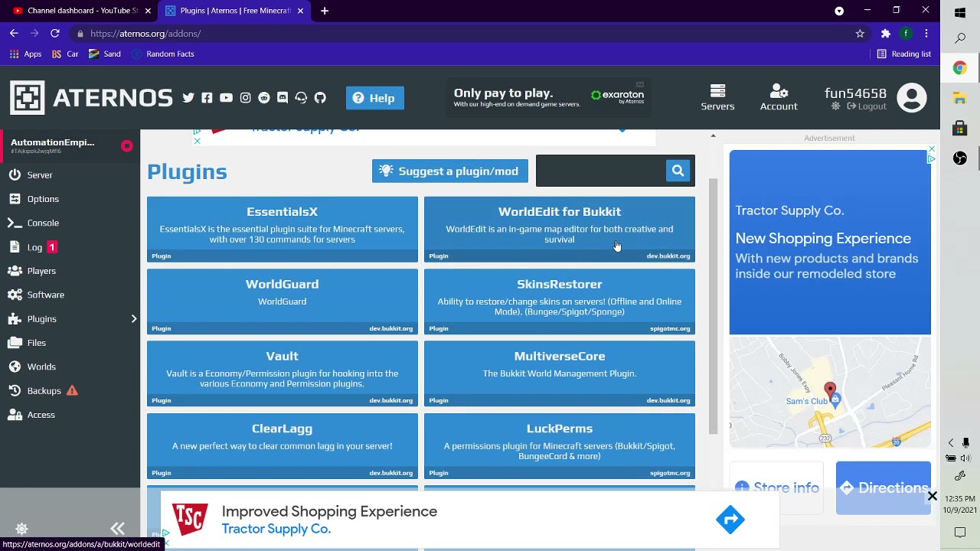Open the ClearLagg plugin card
Screen dimensions: 980x551
(x=283, y=446)
